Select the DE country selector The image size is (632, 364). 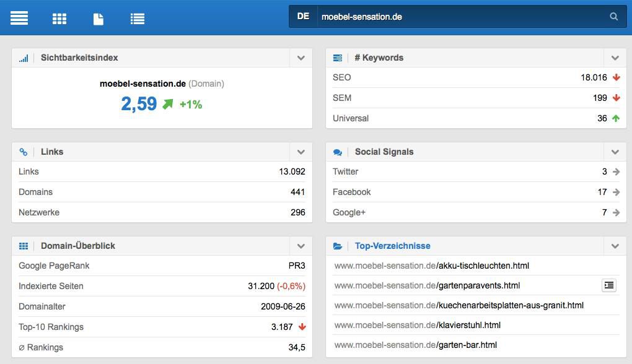(303, 17)
